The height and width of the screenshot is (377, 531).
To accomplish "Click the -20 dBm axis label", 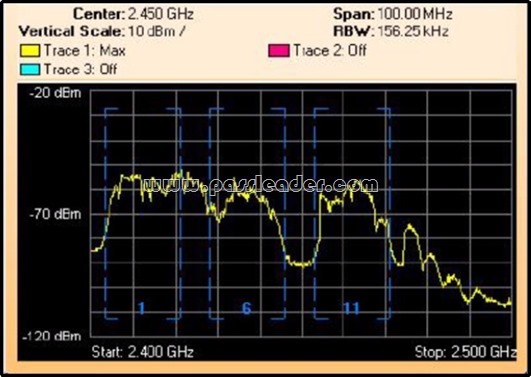I will (56, 93).
